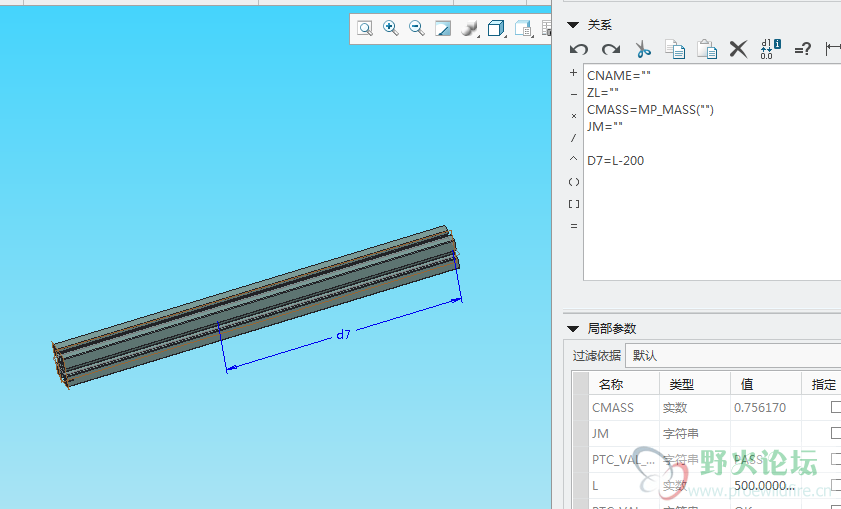The height and width of the screenshot is (509, 841).
Task: Select the L parameter name cell
Action: [x=624, y=486]
